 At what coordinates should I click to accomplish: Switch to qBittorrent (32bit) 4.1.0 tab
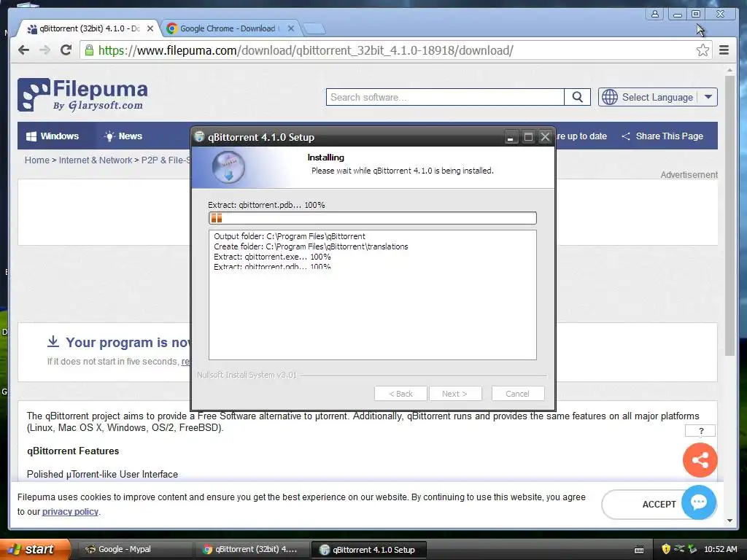tap(88, 28)
